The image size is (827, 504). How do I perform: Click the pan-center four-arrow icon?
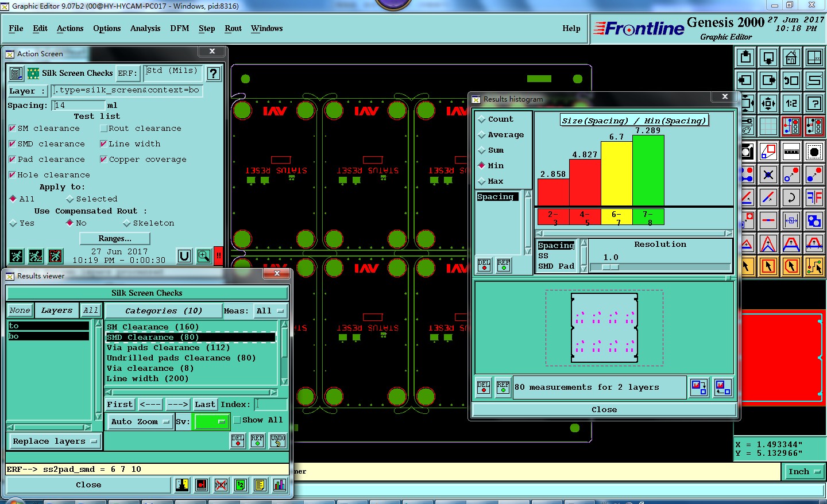(768, 103)
